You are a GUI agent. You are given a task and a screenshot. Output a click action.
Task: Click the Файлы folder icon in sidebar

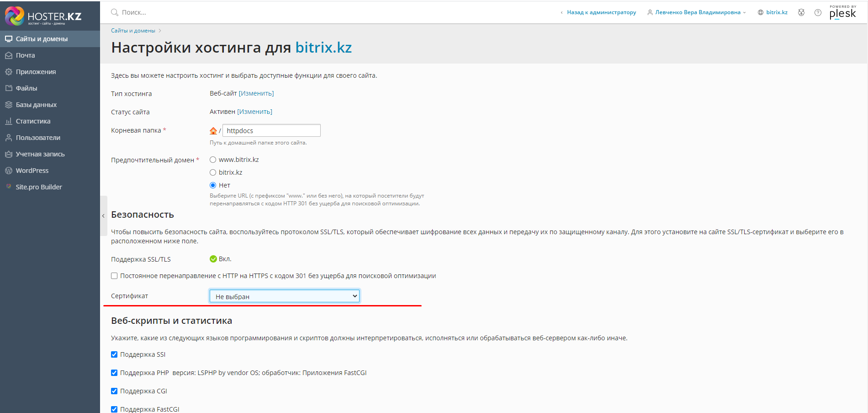(8, 88)
